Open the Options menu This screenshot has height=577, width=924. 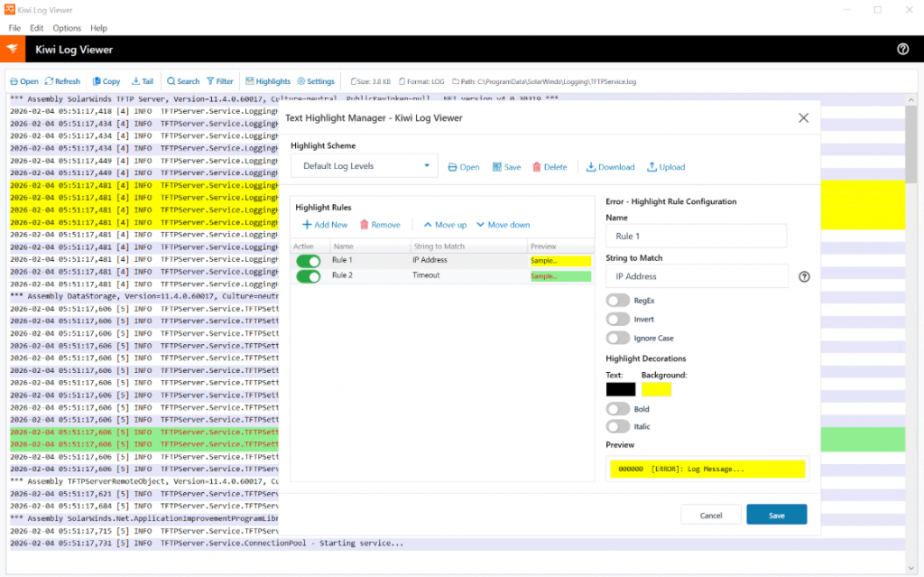67,28
